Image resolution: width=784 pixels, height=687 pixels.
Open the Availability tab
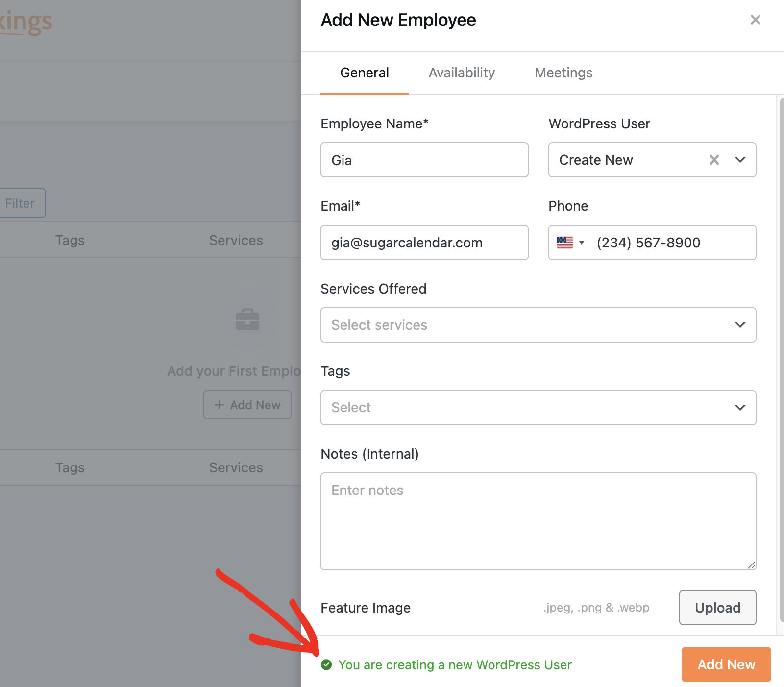tap(462, 73)
